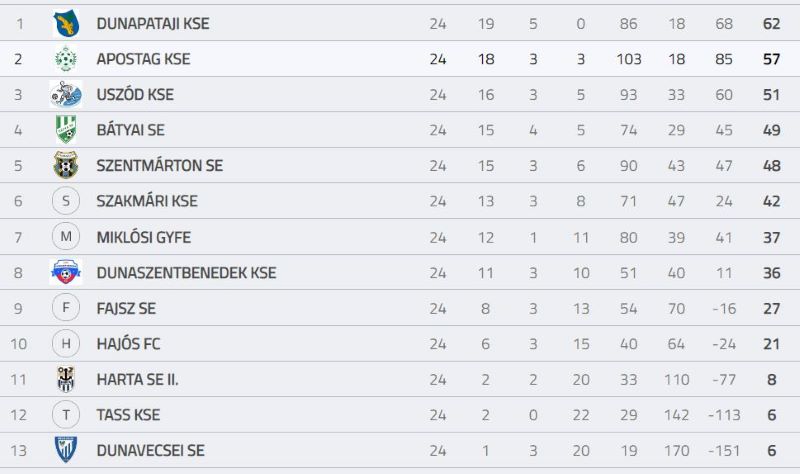Image resolution: width=800 pixels, height=474 pixels.
Task: Click the Fajsz SE letter F placeholder
Action: [66, 308]
